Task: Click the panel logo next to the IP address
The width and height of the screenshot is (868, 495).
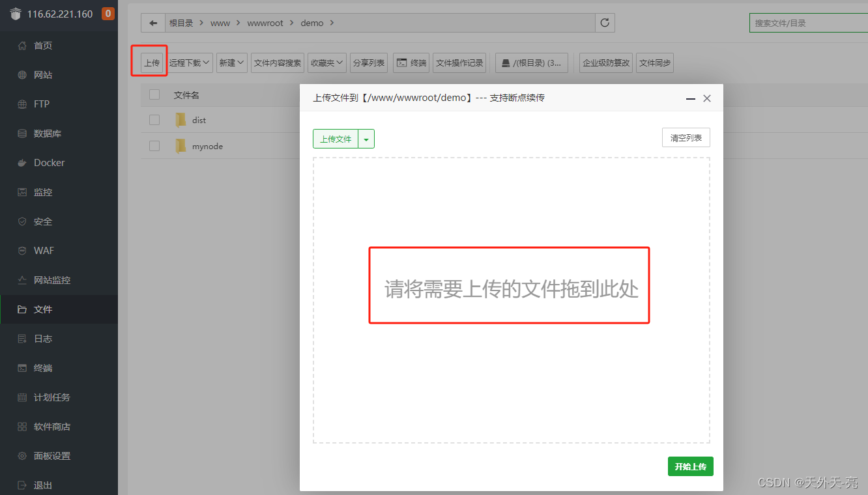Action: click(x=16, y=14)
